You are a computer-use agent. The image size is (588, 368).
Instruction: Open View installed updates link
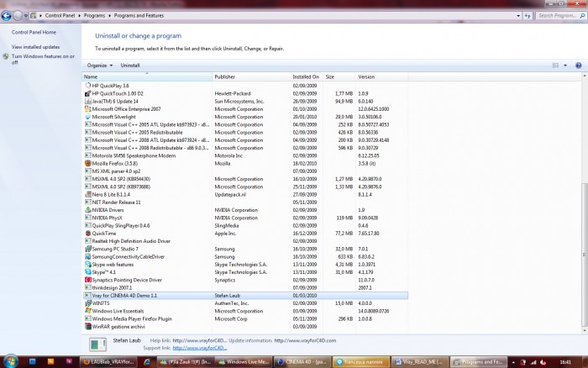[35, 47]
